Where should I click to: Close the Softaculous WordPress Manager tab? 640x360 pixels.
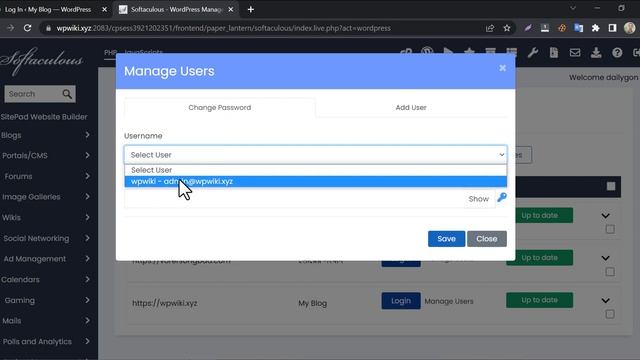coord(231,9)
